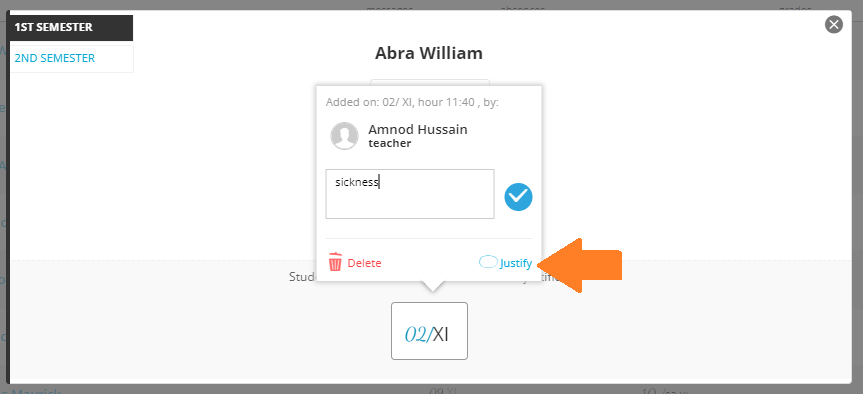Close the Abra William dialog

coord(834,25)
